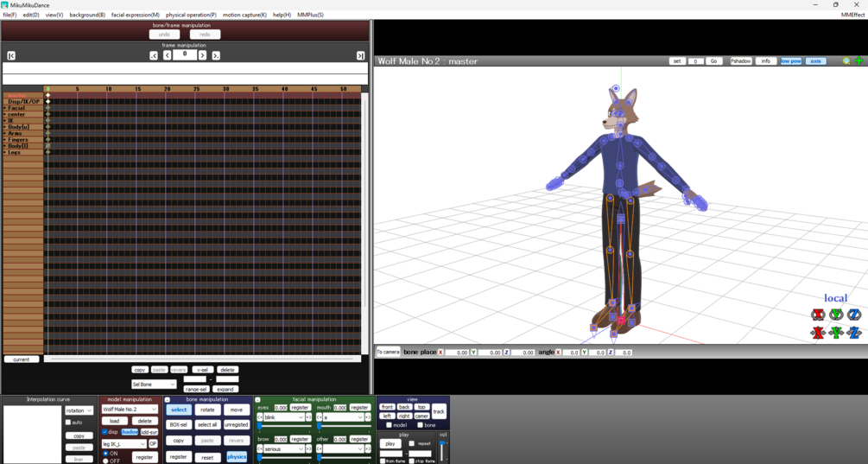Toggle the axis display button in viewport
Screen dimensions: 868x464
(x=816, y=60)
